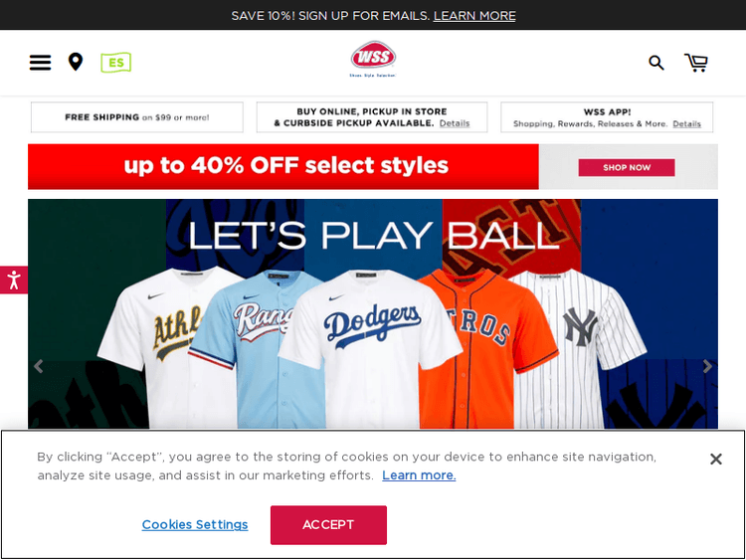This screenshot has height=560, width=746.
Task: Go to previous carousel slide
Action: pos(39,366)
